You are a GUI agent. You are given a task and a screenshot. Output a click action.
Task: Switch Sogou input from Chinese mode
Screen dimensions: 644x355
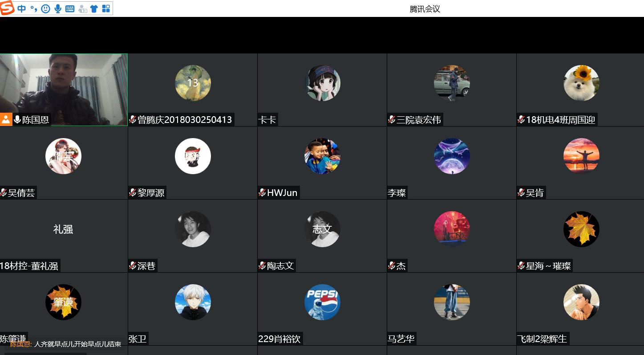pyautogui.click(x=21, y=8)
